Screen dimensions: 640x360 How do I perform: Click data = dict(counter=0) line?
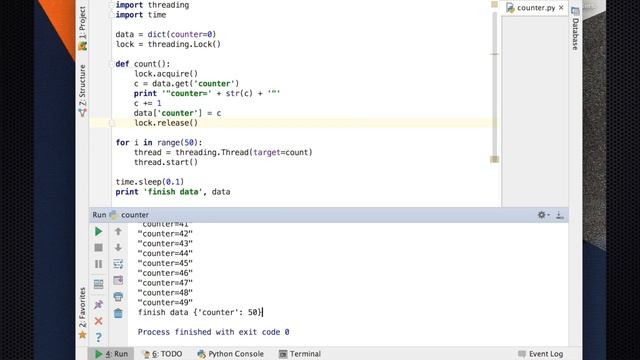pyautogui.click(x=166, y=34)
